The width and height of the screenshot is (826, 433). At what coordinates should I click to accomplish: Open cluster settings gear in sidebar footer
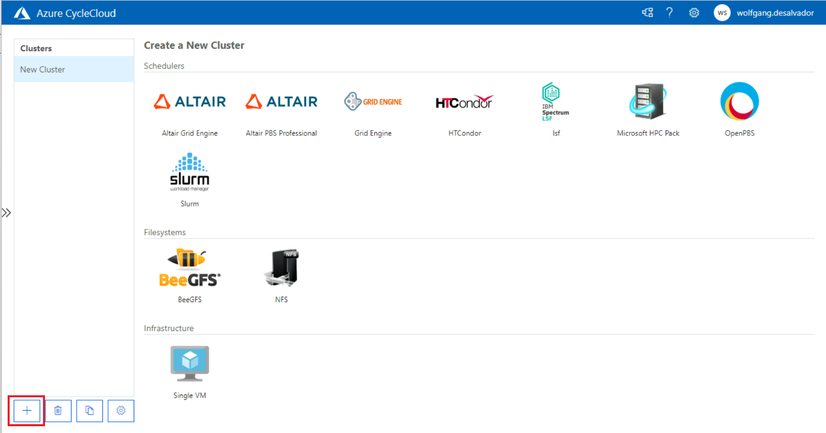(x=121, y=411)
